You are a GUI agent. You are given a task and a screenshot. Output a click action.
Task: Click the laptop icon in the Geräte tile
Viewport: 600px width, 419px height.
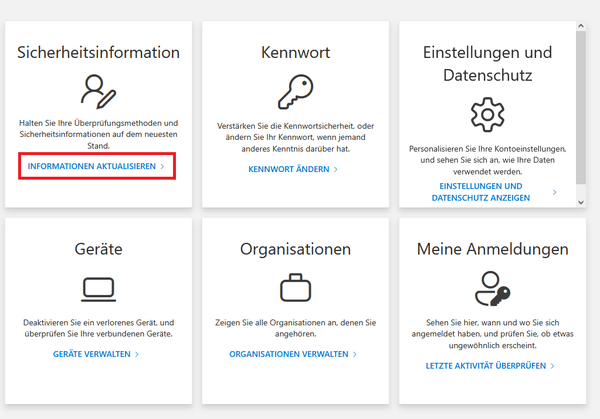[x=98, y=289]
